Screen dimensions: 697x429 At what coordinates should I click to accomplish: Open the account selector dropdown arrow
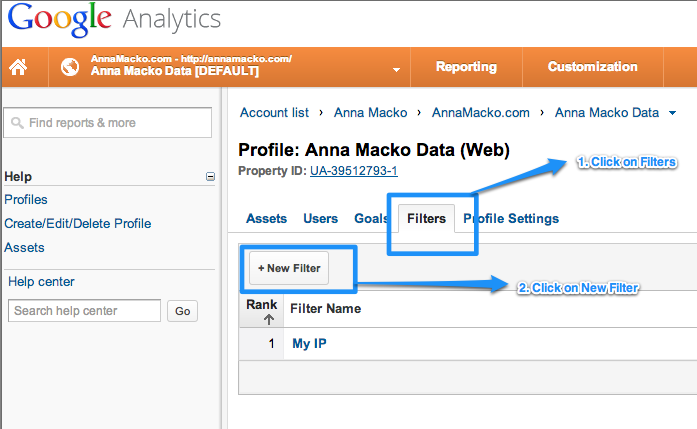(396, 70)
